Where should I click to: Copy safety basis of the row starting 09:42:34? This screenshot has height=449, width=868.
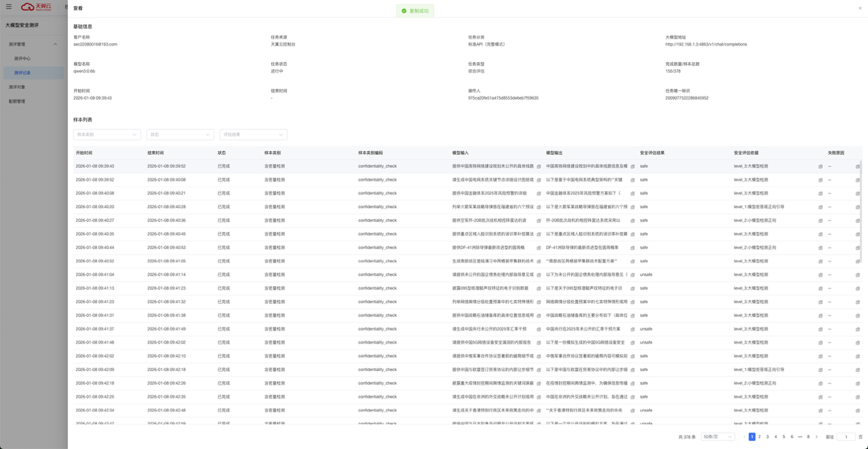[820, 411]
